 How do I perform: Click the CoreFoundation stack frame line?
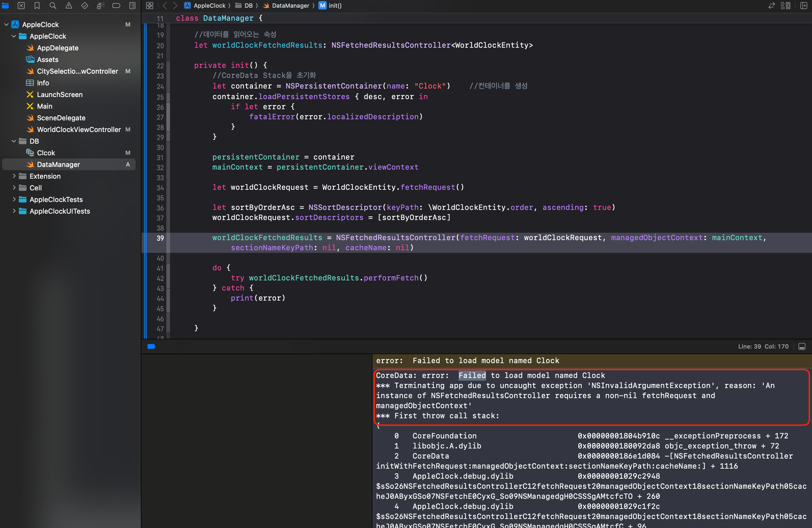[x=592, y=436]
